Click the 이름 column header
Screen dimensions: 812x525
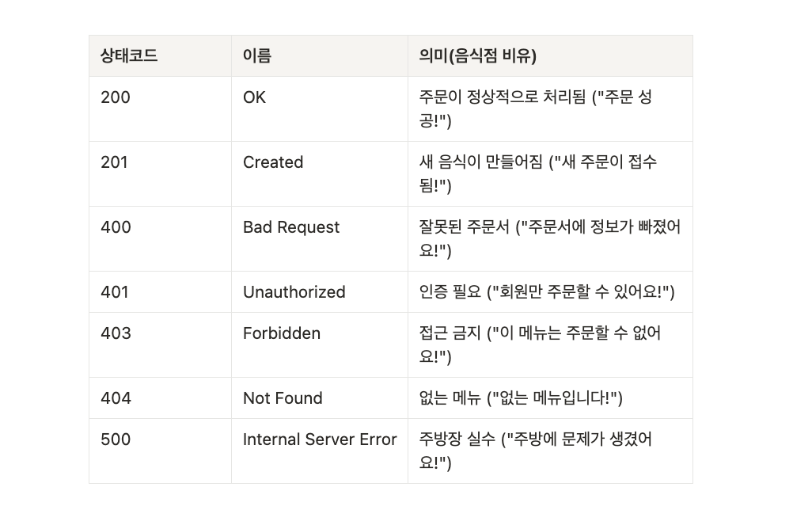click(x=320, y=56)
